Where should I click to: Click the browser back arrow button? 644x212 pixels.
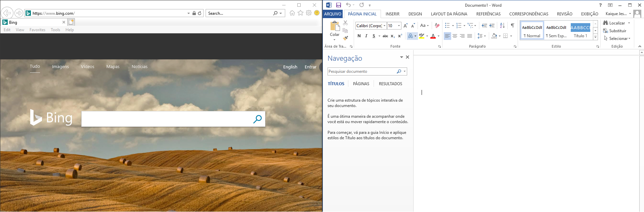[7, 13]
